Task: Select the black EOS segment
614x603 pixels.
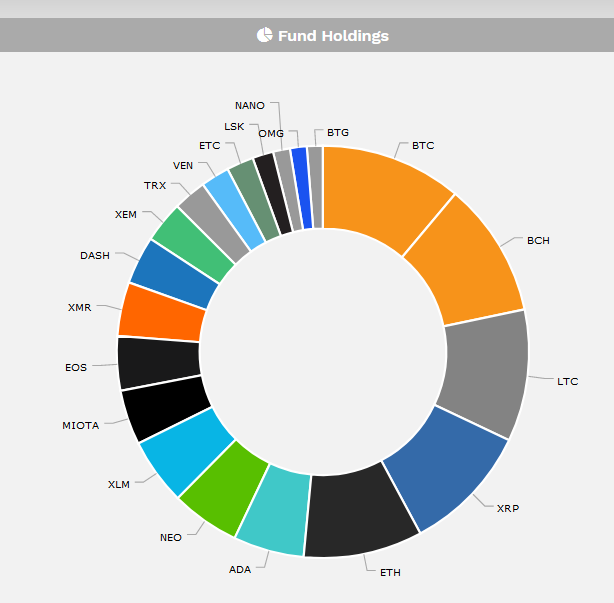Action: click(x=159, y=362)
